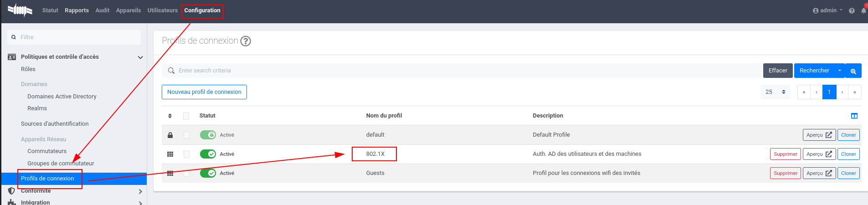This screenshot has height=205, width=868.
Task: Open the Statut menu
Action: coord(50,10)
